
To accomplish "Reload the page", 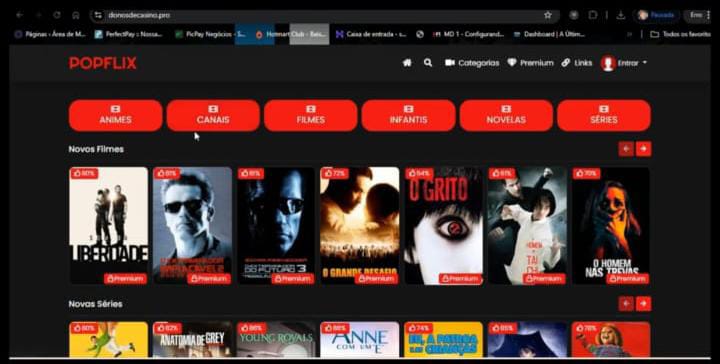I will 57,15.
